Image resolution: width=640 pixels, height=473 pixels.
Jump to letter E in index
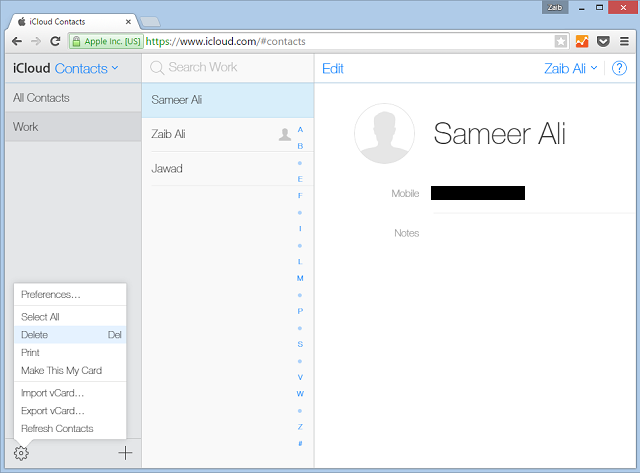[300, 179]
